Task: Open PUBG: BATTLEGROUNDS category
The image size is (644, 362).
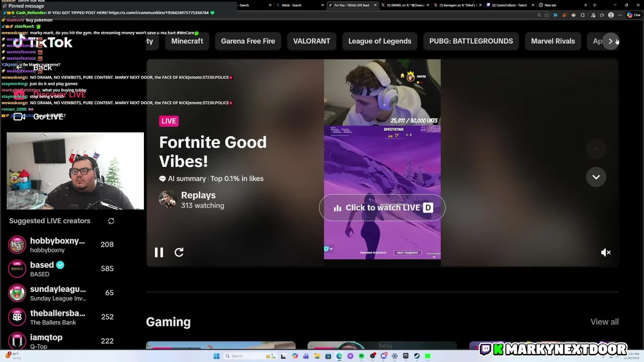Action: tap(471, 41)
